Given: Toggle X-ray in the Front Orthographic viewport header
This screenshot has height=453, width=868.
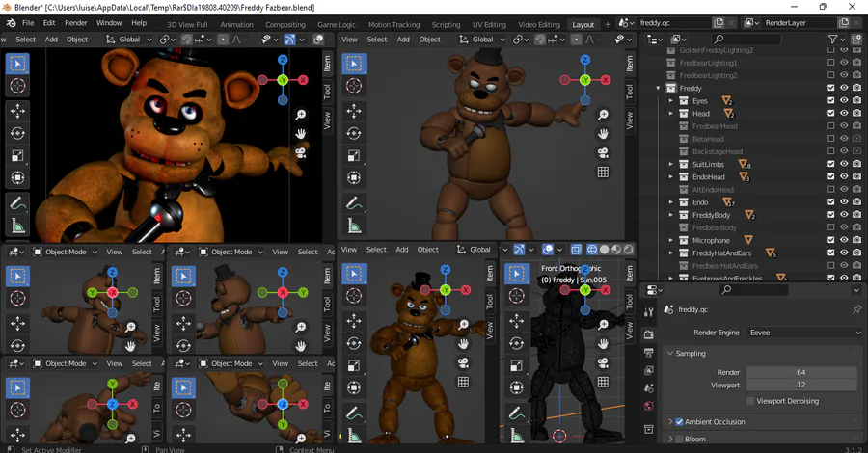Looking at the screenshot, I should tap(576, 250).
